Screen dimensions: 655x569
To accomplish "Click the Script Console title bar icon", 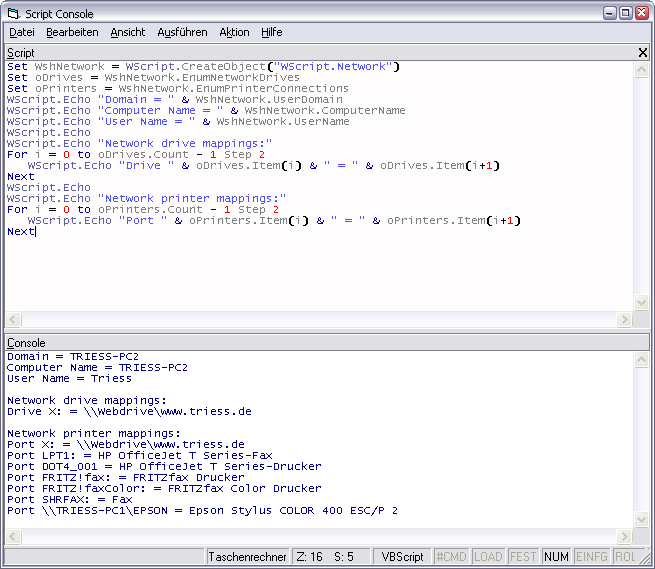I will tap(14, 14).
